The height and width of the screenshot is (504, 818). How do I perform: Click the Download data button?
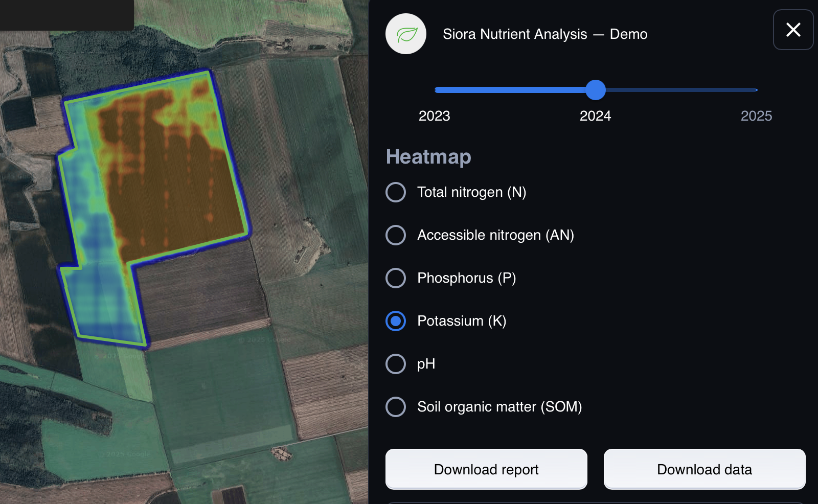[x=705, y=469]
